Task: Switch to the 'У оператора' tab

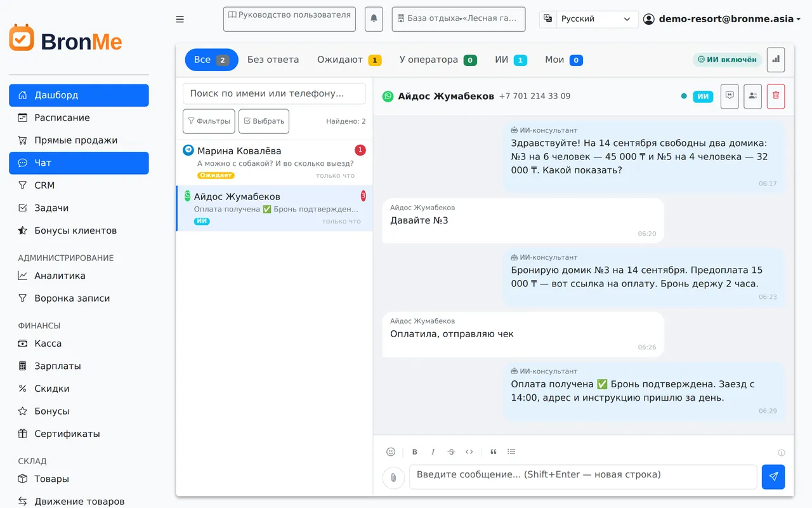Action: pos(438,60)
